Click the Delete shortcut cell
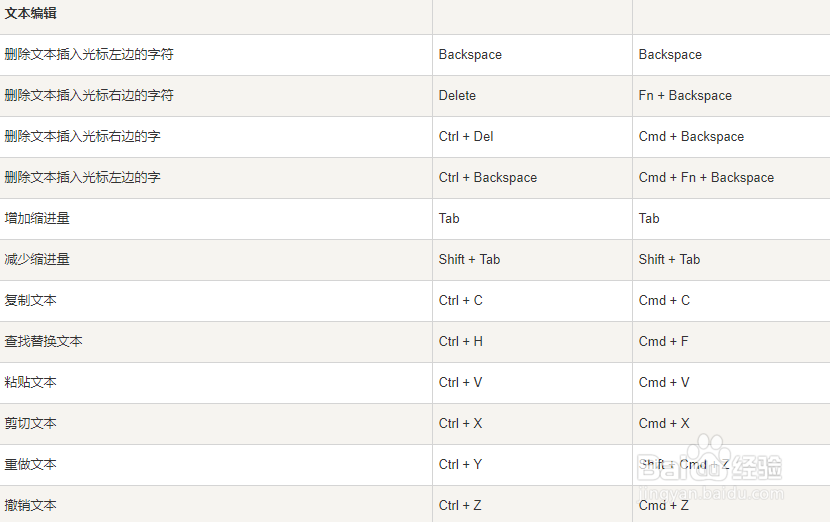The width and height of the screenshot is (830, 522). (457, 96)
